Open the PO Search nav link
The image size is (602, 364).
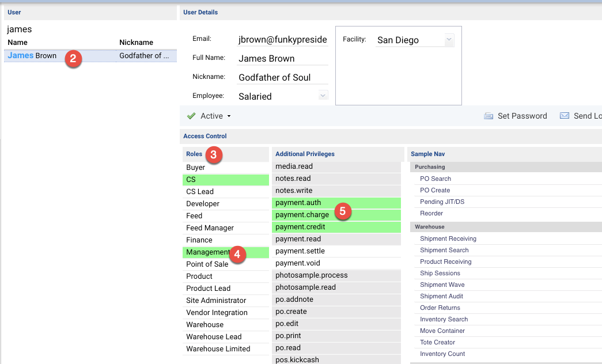coord(436,179)
